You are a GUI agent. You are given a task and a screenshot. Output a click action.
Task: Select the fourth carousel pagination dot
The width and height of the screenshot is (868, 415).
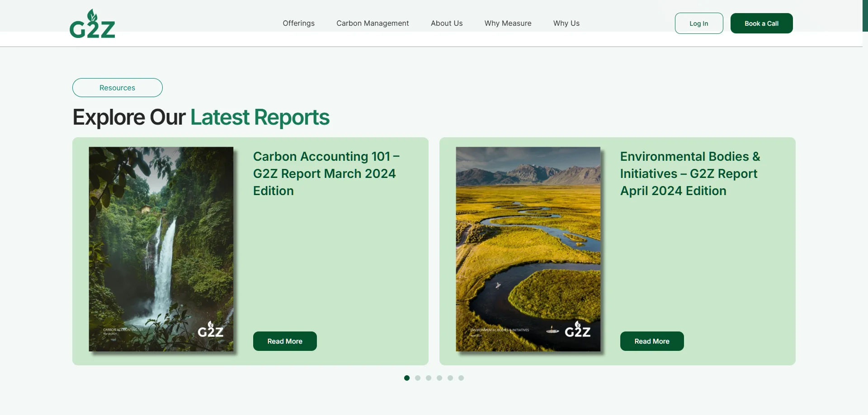[439, 378]
